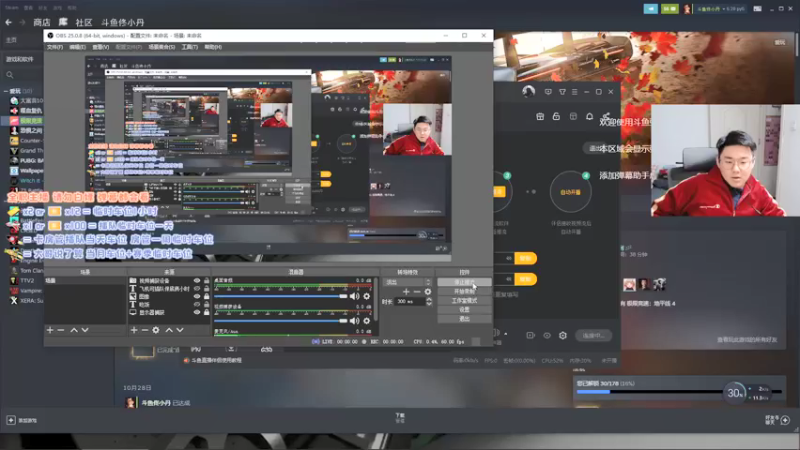Mute the second mixer channel speaker

coord(355,320)
